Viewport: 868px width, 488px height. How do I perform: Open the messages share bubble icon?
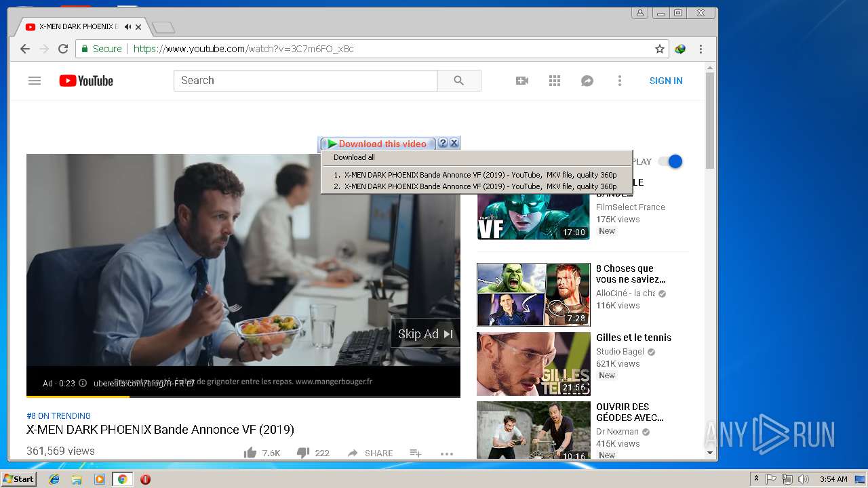click(587, 81)
